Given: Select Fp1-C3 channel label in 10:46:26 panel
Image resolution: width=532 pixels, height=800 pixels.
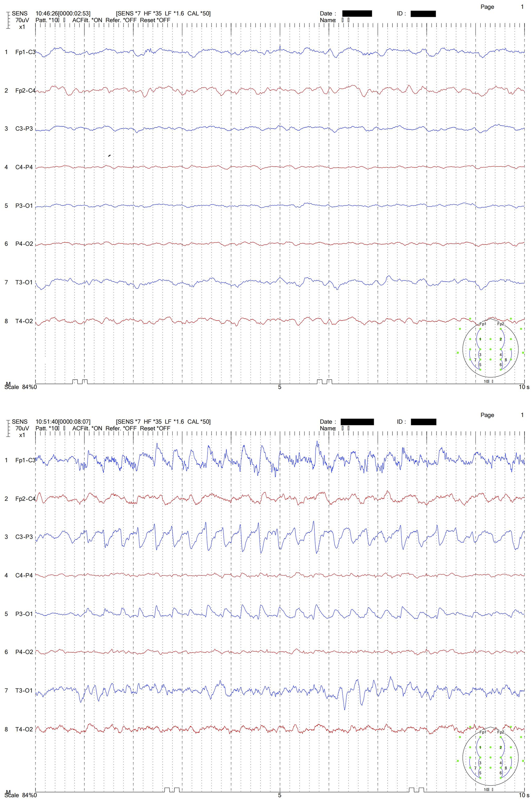Looking at the screenshot, I should [x=25, y=52].
